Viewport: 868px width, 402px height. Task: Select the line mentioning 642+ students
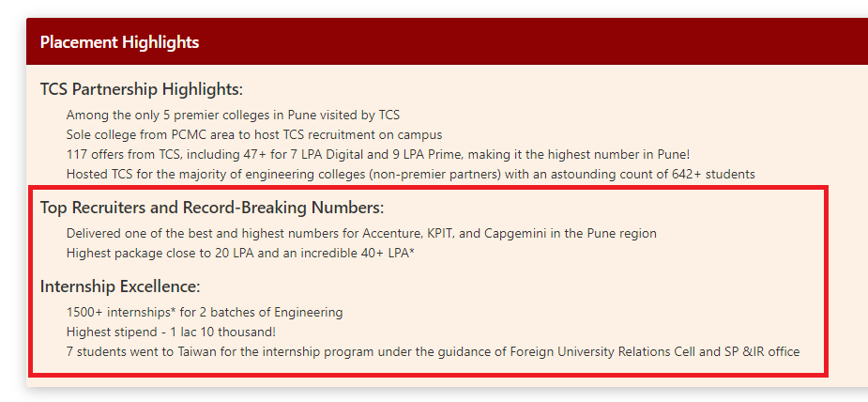(x=411, y=175)
